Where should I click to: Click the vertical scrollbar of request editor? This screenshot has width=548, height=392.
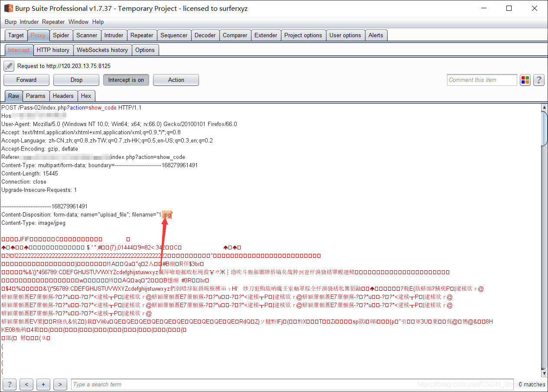(x=545, y=129)
